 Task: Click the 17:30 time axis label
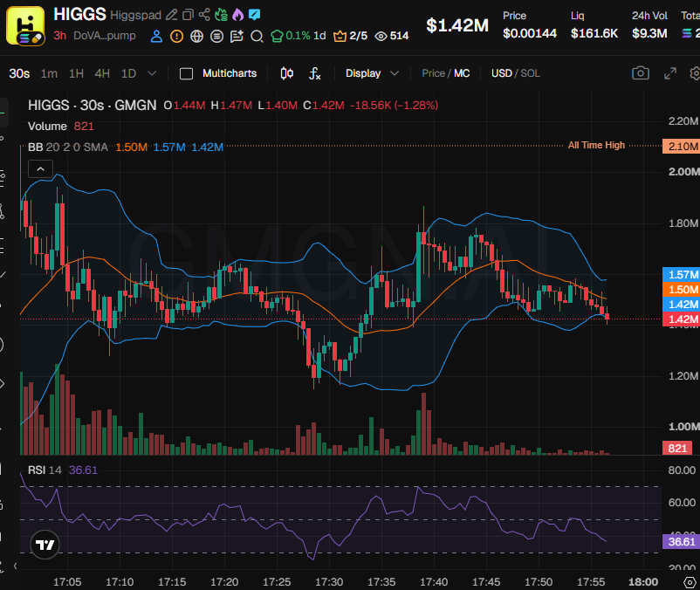coord(329,582)
